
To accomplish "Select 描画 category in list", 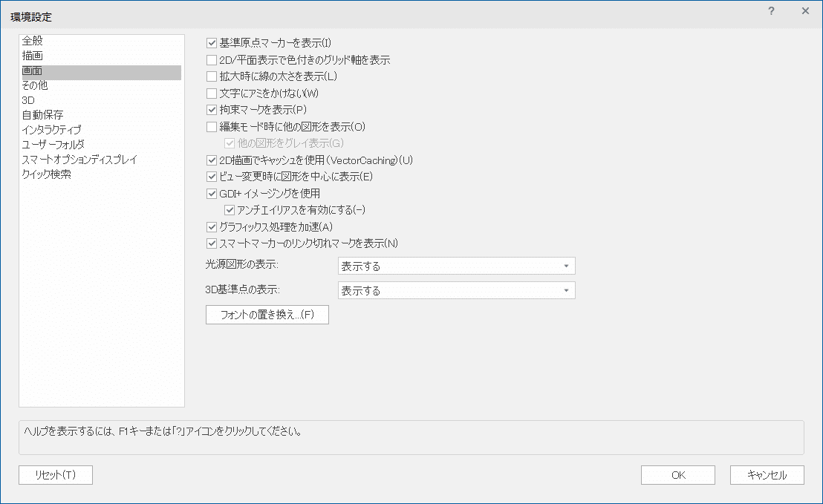I will point(101,56).
